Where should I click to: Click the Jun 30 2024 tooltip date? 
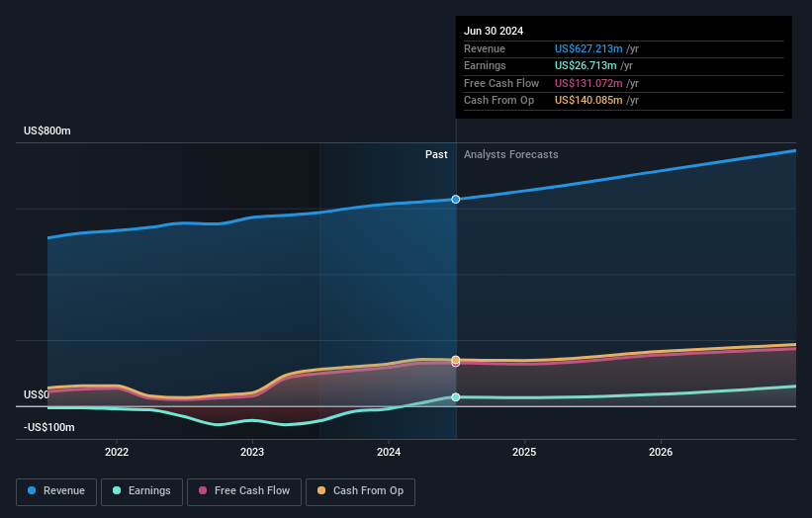(x=494, y=31)
